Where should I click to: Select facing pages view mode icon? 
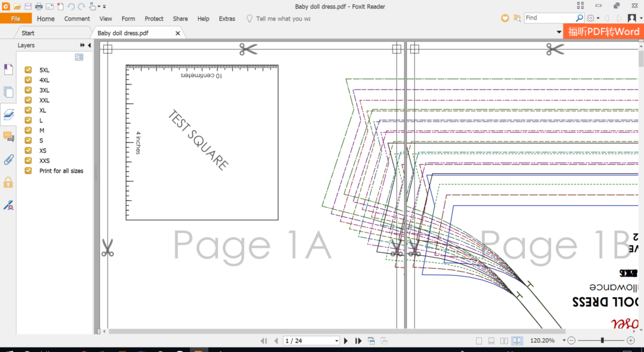pyautogui.click(x=504, y=341)
